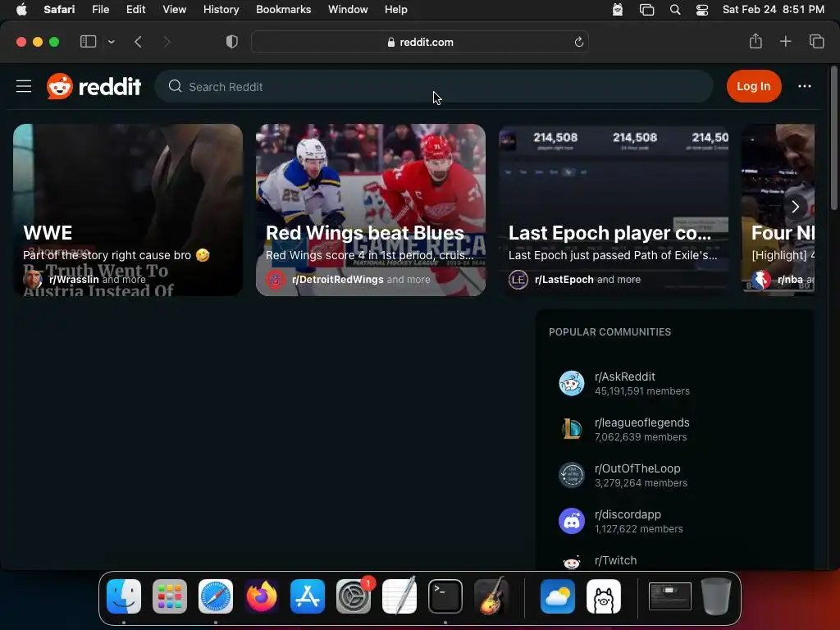Click the llama icon in menu bar
840x630 pixels.
[618, 10]
